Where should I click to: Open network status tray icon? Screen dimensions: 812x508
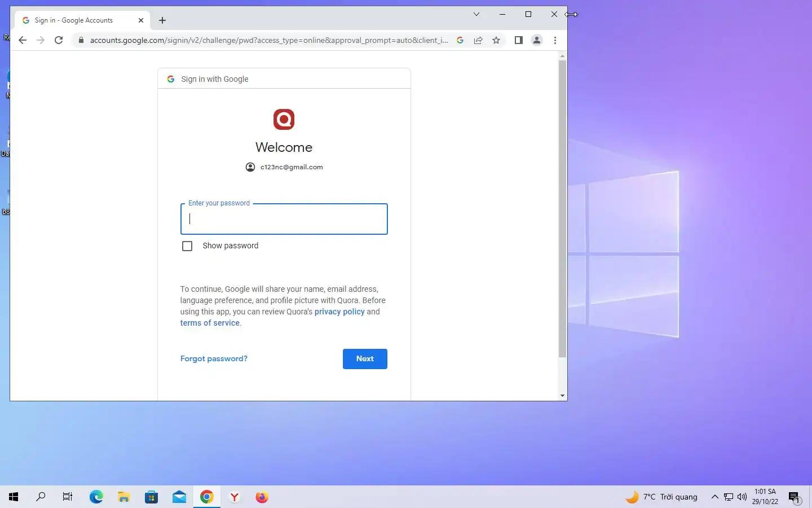click(x=729, y=497)
